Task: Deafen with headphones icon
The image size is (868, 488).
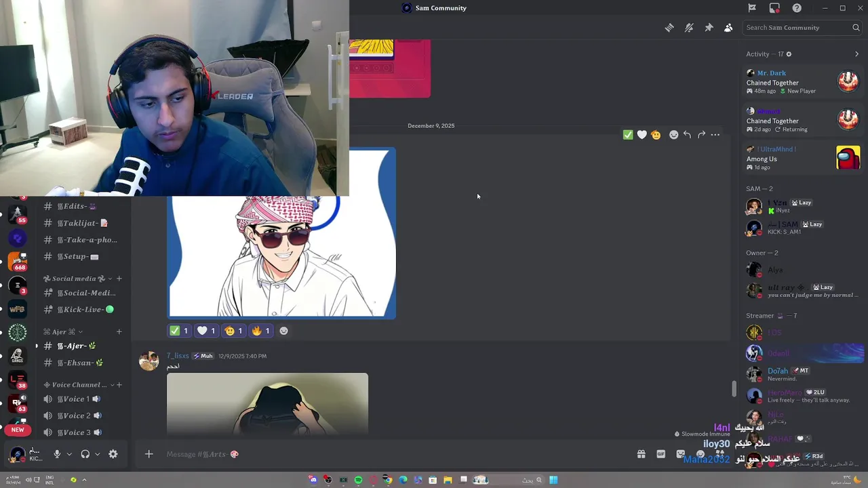Action: click(85, 454)
